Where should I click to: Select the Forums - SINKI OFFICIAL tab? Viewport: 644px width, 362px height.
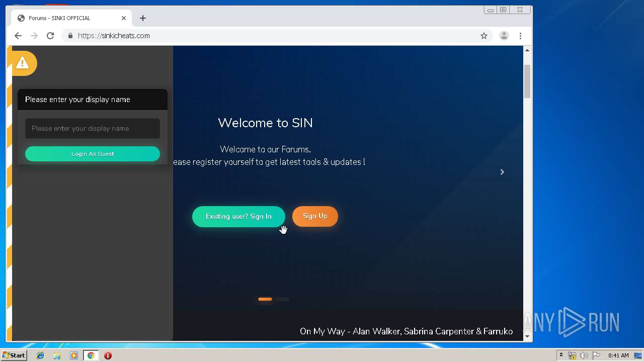click(72, 18)
